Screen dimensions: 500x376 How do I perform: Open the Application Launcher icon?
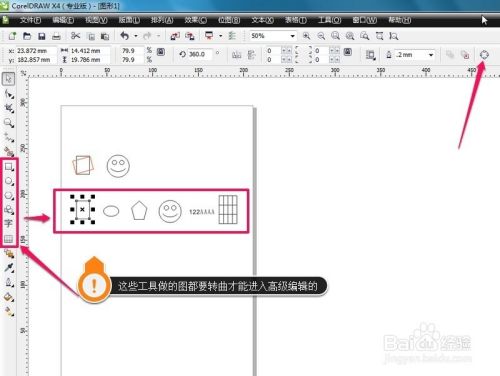209,36
